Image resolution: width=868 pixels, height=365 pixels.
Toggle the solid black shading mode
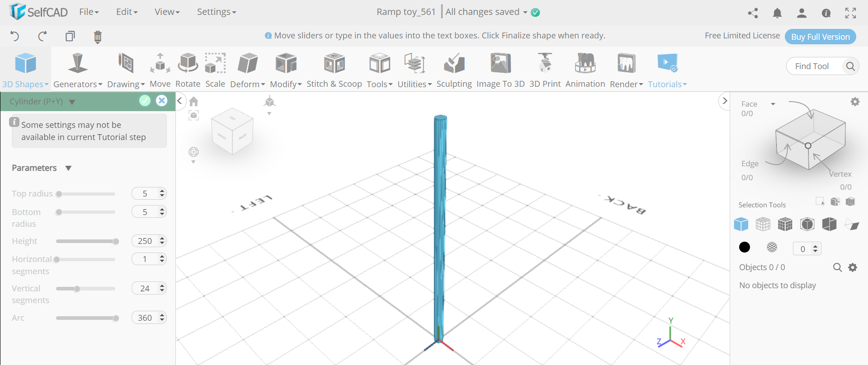pos(745,247)
